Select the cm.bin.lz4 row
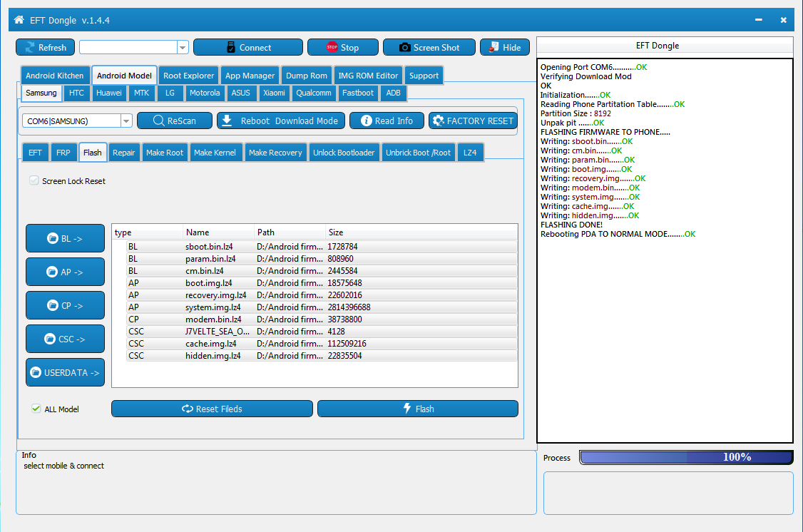This screenshot has width=803, height=532. [x=322, y=271]
